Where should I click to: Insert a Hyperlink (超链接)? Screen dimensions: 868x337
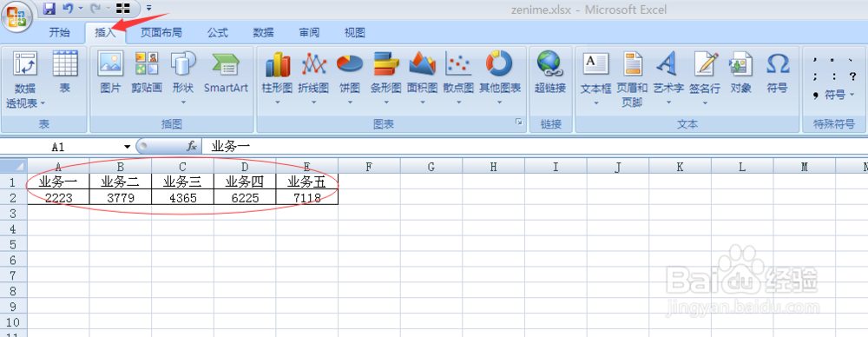click(549, 72)
